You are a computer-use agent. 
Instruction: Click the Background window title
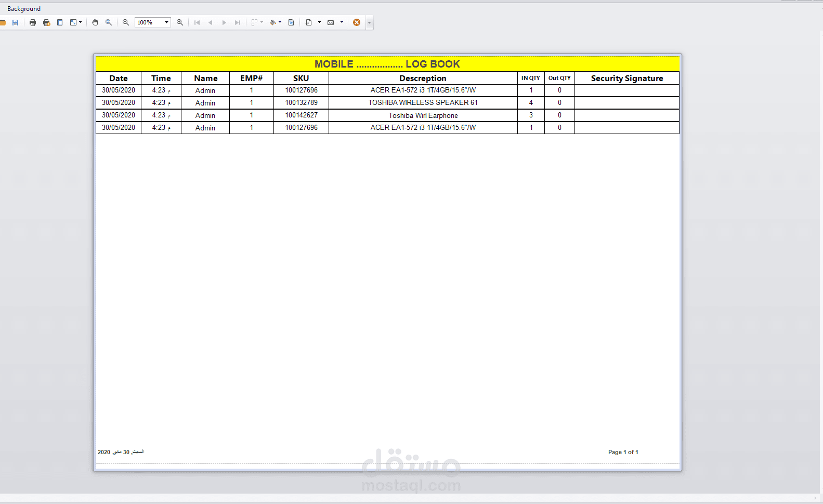coord(24,9)
